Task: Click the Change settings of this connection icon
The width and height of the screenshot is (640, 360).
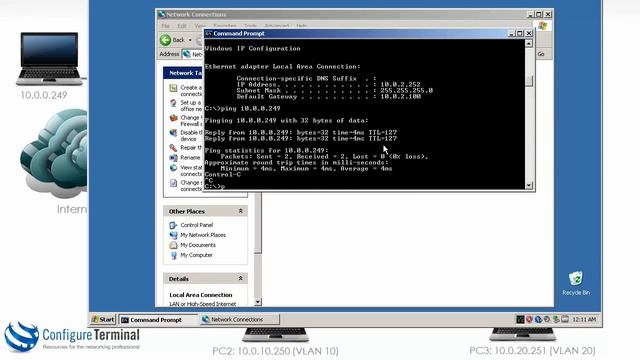Action: click(x=173, y=183)
